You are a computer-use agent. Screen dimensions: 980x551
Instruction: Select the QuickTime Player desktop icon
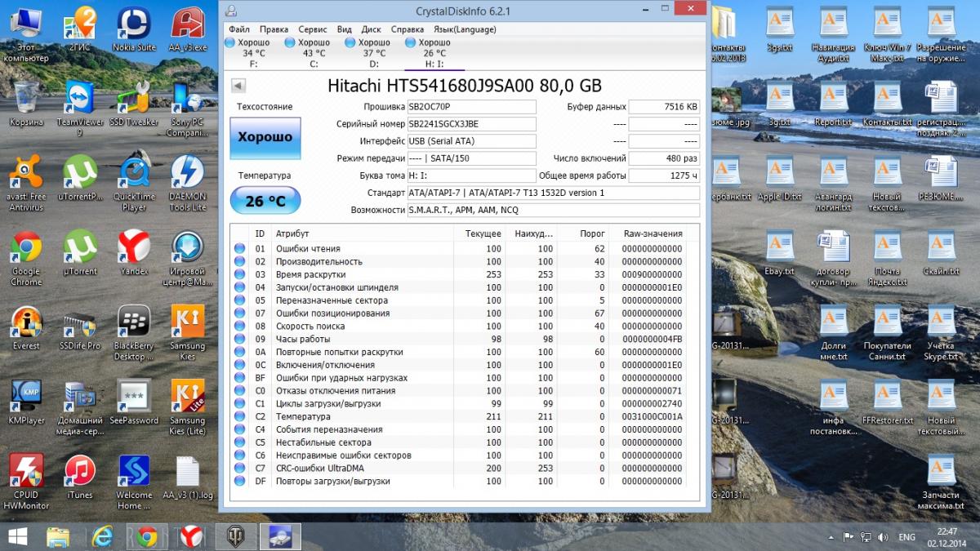[134, 183]
